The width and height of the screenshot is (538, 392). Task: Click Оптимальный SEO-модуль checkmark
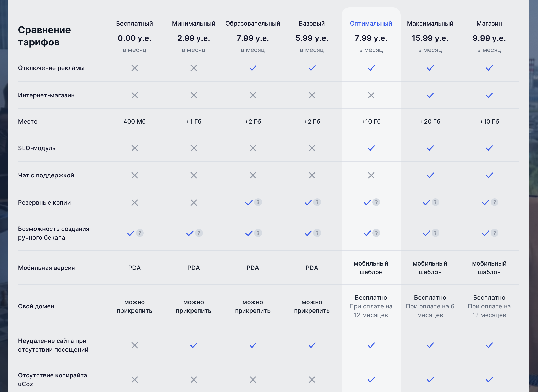point(371,148)
